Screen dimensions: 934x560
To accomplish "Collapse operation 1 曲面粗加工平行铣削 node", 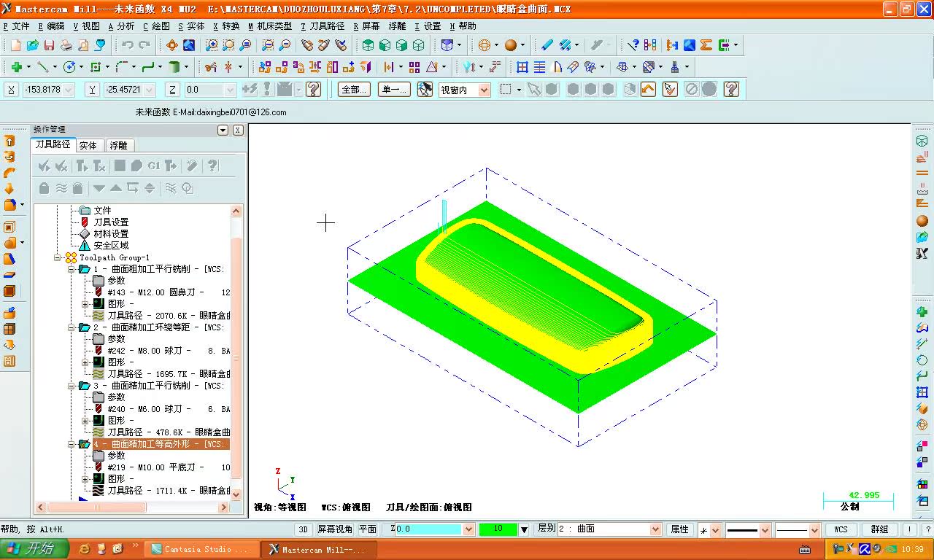I will pos(72,269).
